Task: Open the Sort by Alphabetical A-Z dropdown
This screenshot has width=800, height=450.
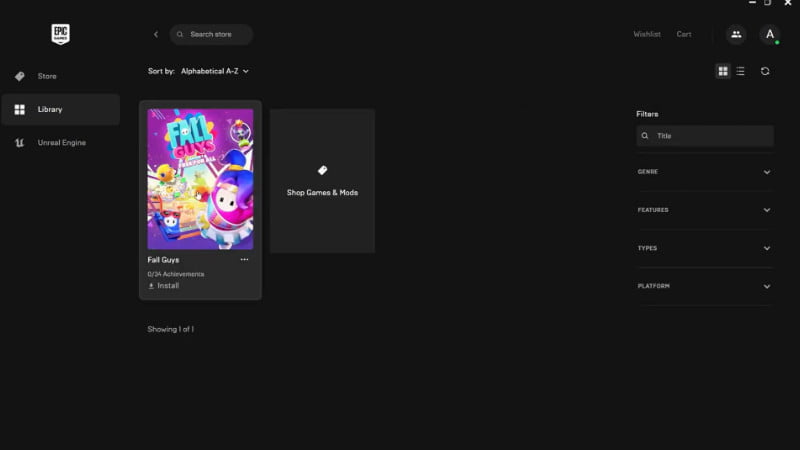Action: click(214, 71)
